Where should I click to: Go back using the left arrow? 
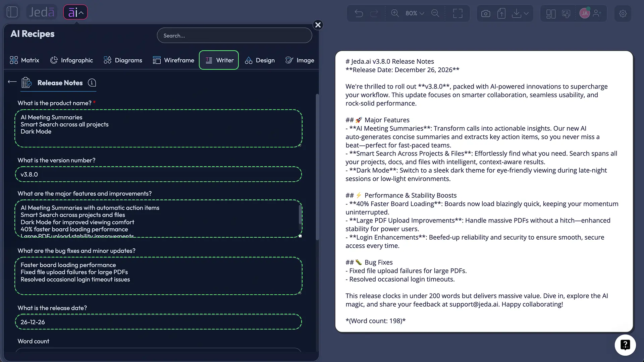coord(12,81)
